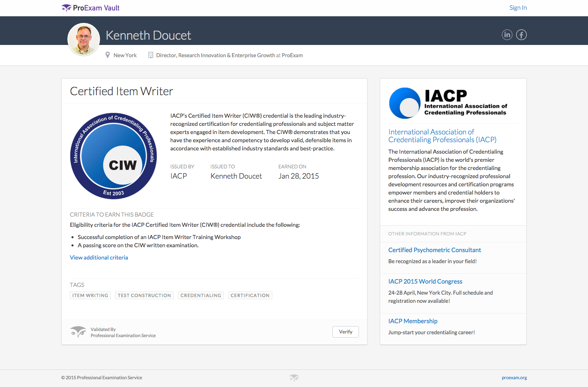Image resolution: width=588 pixels, height=387 pixels.
Task: Click the IACP logo image
Action: tap(448, 103)
